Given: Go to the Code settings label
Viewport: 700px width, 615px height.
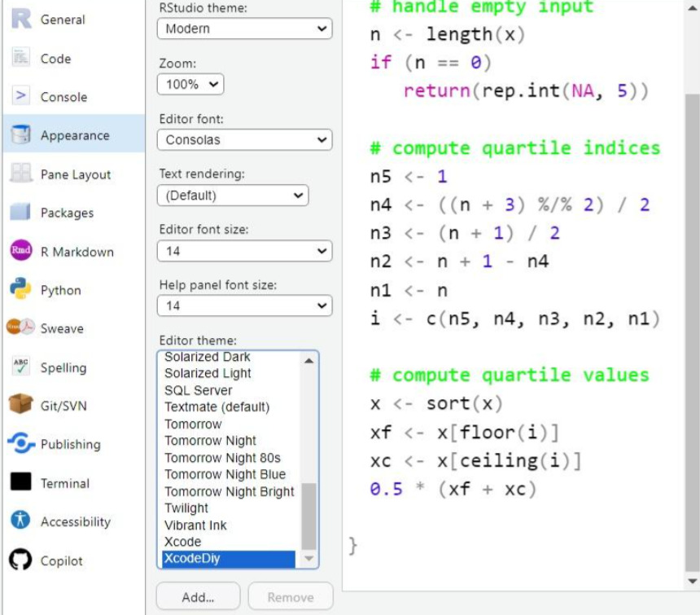Looking at the screenshot, I should click(x=56, y=59).
